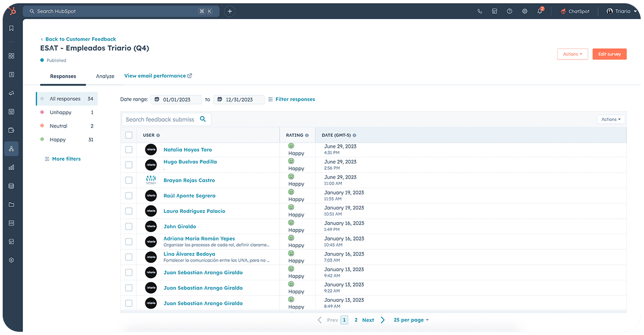Open the library folder icon in sidebar
Image resolution: width=644 pixels, height=335 pixels.
[x=12, y=204]
